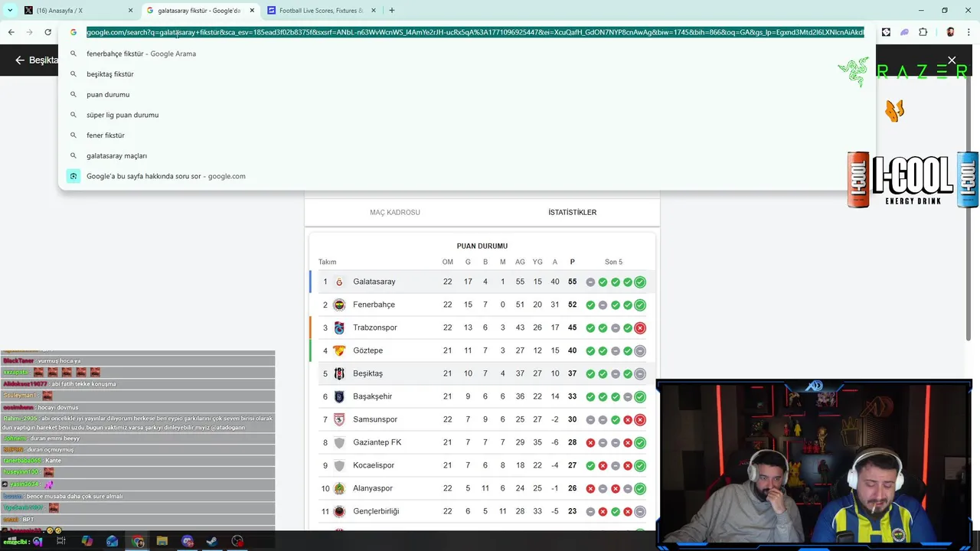Click Göztepe's latest draw grey icon

tap(640, 350)
